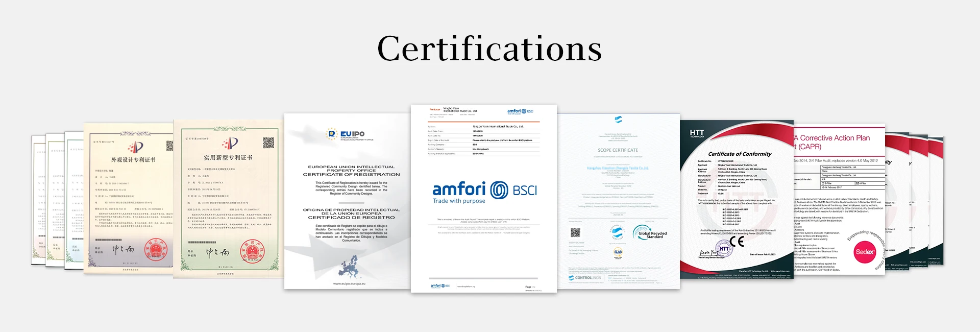Click the Europe map graphic on EUIPO certificate
The width and height of the screenshot is (980, 332).
point(350,266)
